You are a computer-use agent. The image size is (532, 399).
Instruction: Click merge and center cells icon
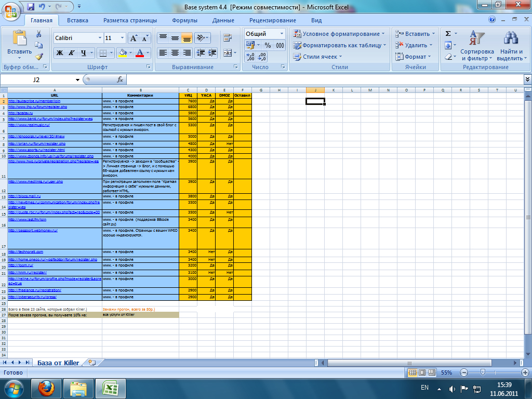pyautogui.click(x=228, y=52)
